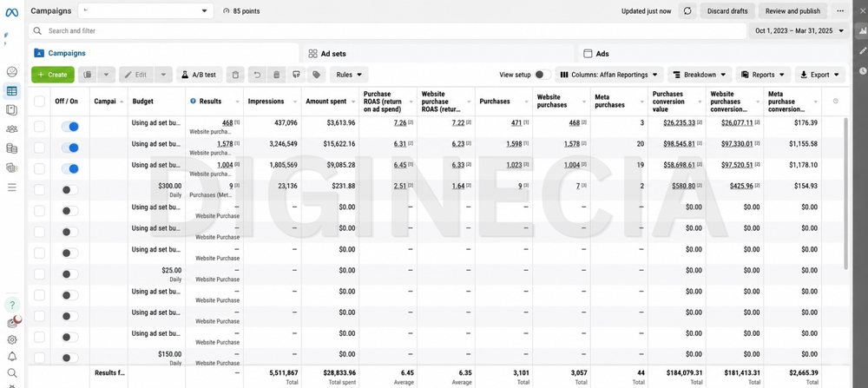Click the A/B test button
The image size is (868, 388).
click(x=200, y=75)
